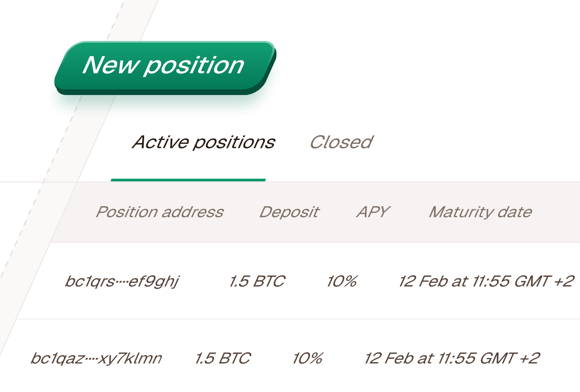Select position address bc1qrs····ef9ghj
This screenshot has height=392, width=580.
122,282
